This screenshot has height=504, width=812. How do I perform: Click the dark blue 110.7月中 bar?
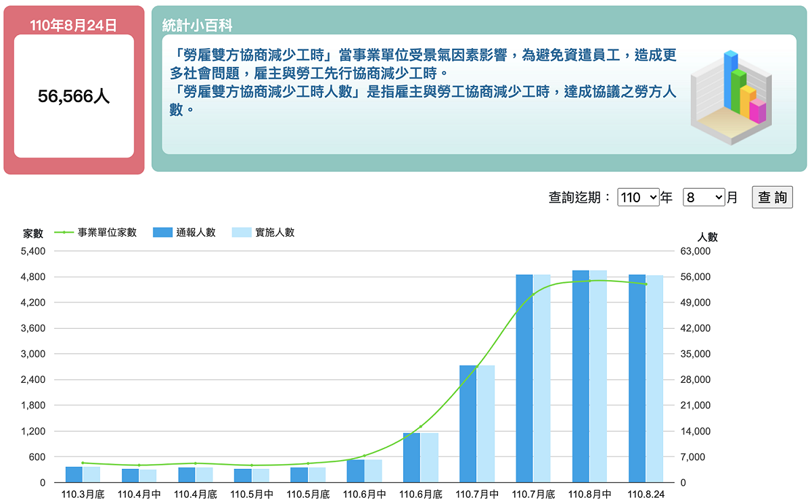click(x=468, y=423)
